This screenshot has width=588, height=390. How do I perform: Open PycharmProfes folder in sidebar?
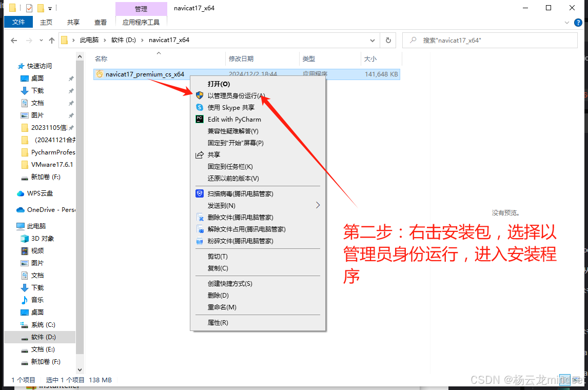click(x=53, y=152)
